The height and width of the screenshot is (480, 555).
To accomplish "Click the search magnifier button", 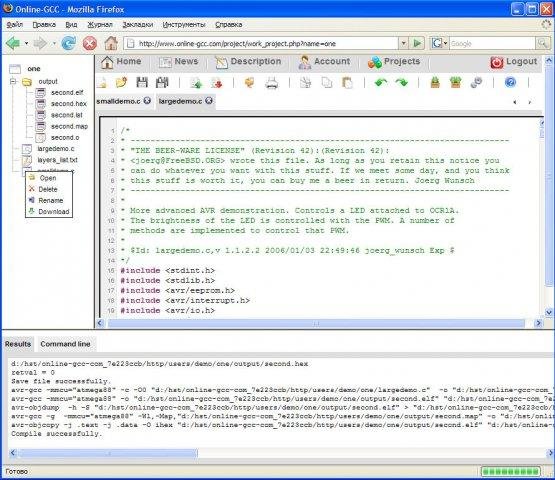I will 543,44.
